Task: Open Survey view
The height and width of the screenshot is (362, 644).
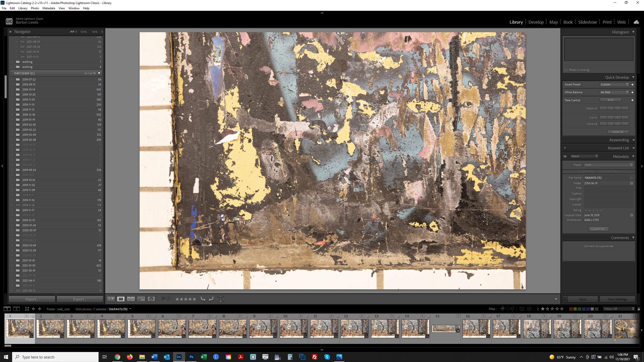Action: coord(141,299)
